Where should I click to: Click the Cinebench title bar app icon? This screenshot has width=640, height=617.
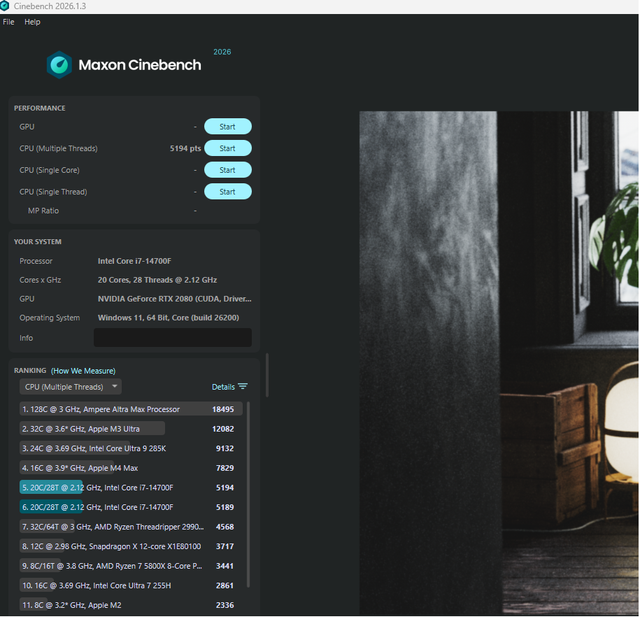tap(4, 6)
